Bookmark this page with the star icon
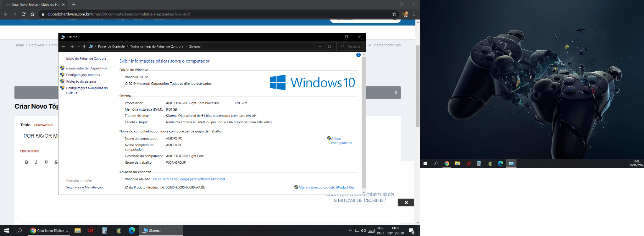644x236 pixels. [x=394, y=14]
